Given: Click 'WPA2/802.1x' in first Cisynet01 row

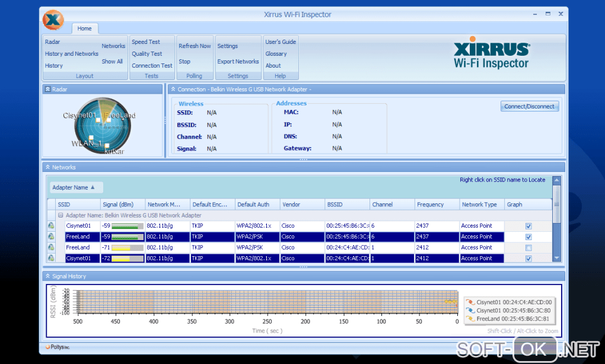Looking at the screenshot, I should point(254,225).
